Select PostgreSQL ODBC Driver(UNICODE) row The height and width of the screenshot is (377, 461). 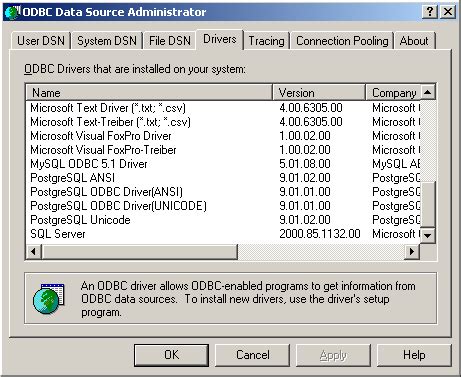coord(223,206)
